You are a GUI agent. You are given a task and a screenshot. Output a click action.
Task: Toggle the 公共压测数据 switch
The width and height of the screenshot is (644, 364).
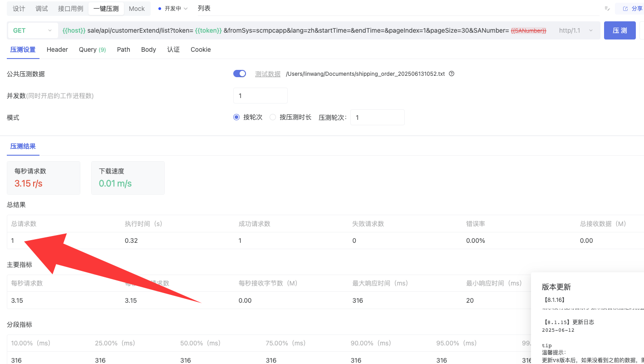pos(240,74)
